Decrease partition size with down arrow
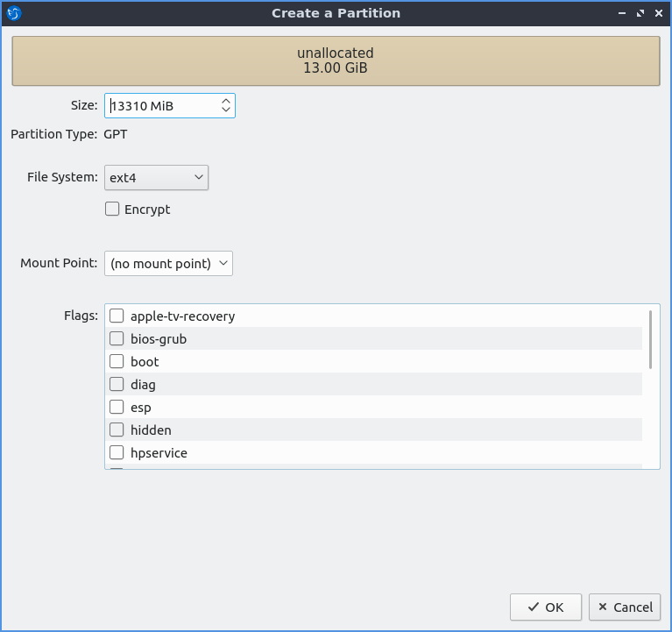672x632 pixels. [x=226, y=110]
